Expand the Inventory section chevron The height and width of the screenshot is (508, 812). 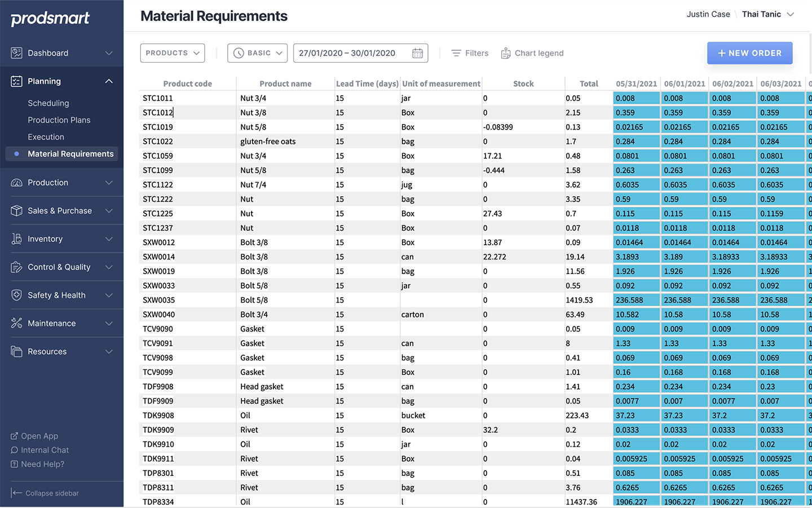point(109,239)
